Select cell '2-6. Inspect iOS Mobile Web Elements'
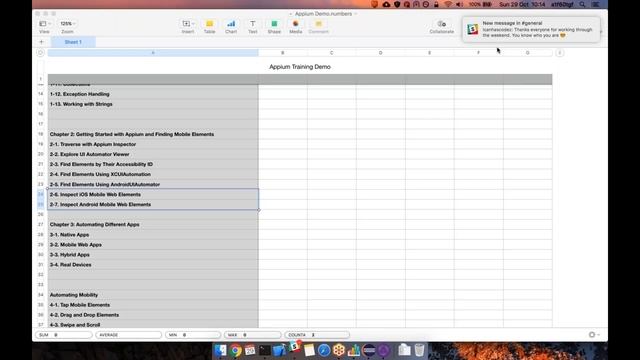The image size is (640, 360). 153,194
